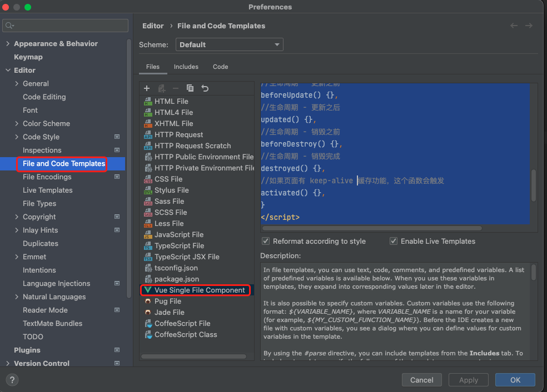The width and height of the screenshot is (547, 392).
Task: Switch to the Code tab
Action: [221, 67]
